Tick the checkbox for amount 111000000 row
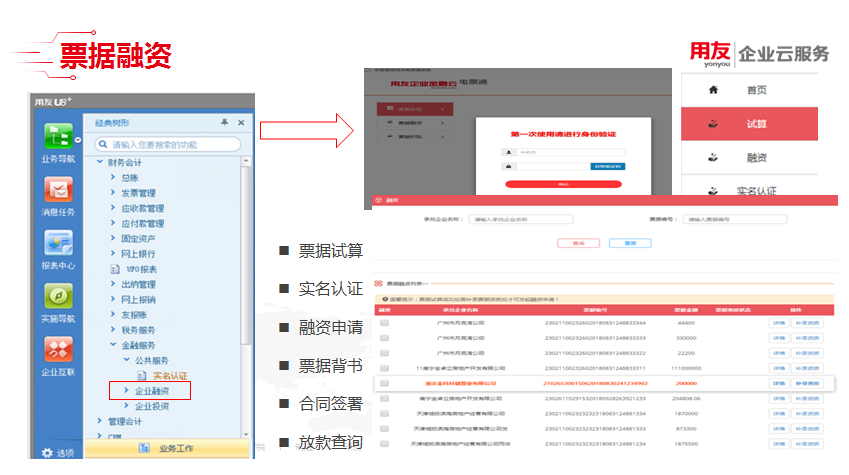The width and height of the screenshot is (849, 475). [384, 368]
